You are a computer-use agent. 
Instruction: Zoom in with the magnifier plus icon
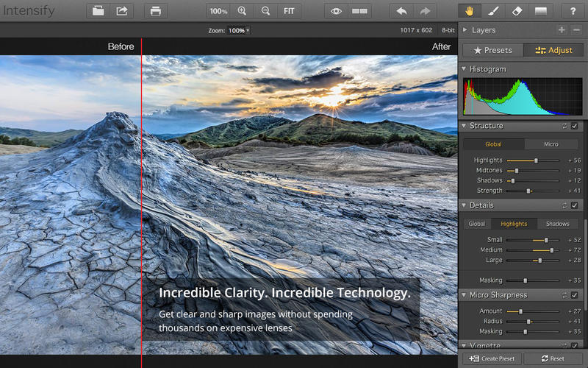pos(243,11)
